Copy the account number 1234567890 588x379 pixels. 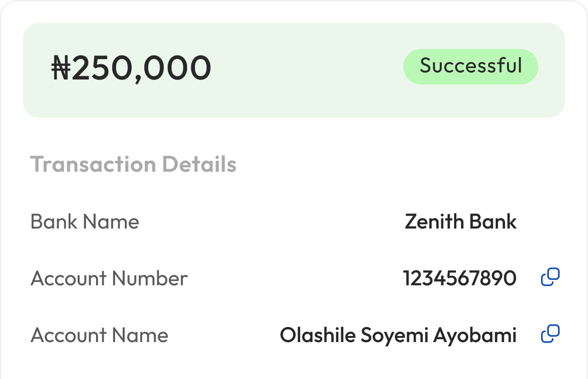(550, 277)
